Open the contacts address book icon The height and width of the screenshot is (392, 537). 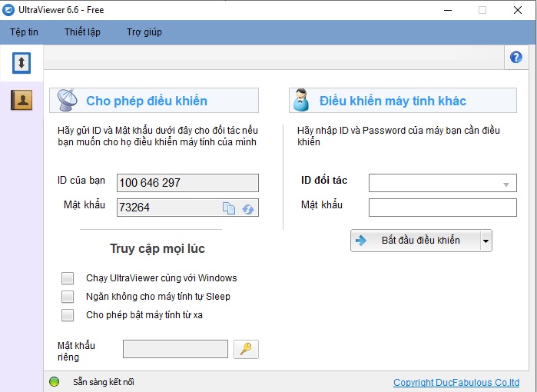point(22,100)
